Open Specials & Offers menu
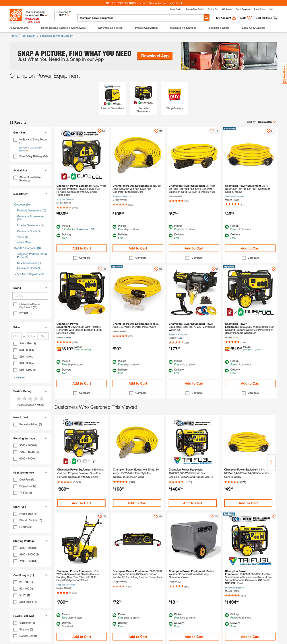This screenshot has width=287, height=644. tap(219, 28)
